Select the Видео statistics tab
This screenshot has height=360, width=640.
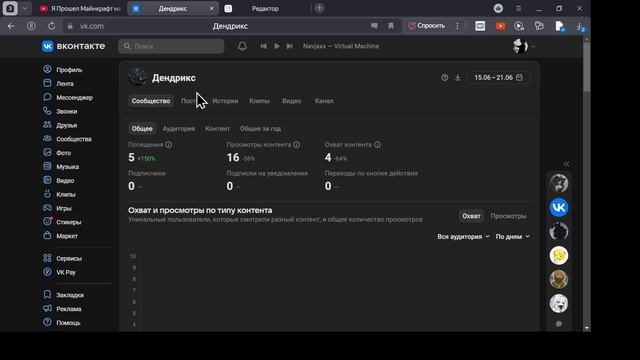(x=291, y=101)
